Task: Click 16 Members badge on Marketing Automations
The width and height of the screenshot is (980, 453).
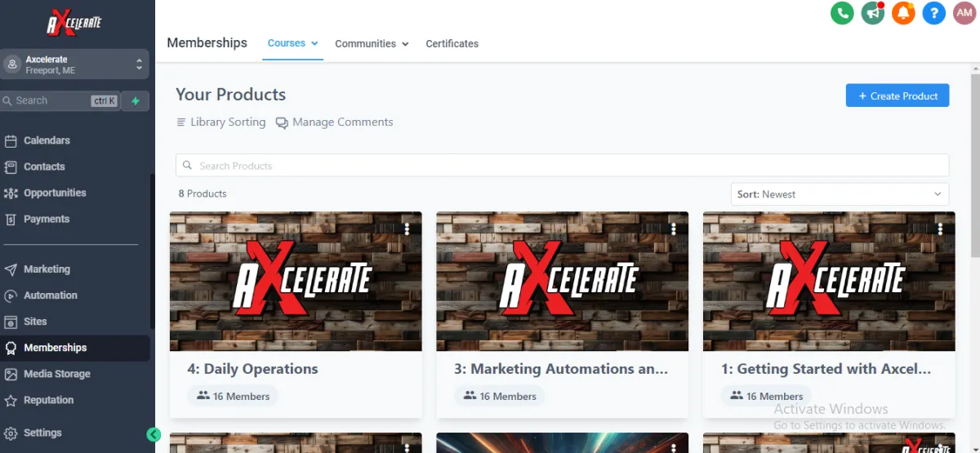Action: (x=500, y=396)
